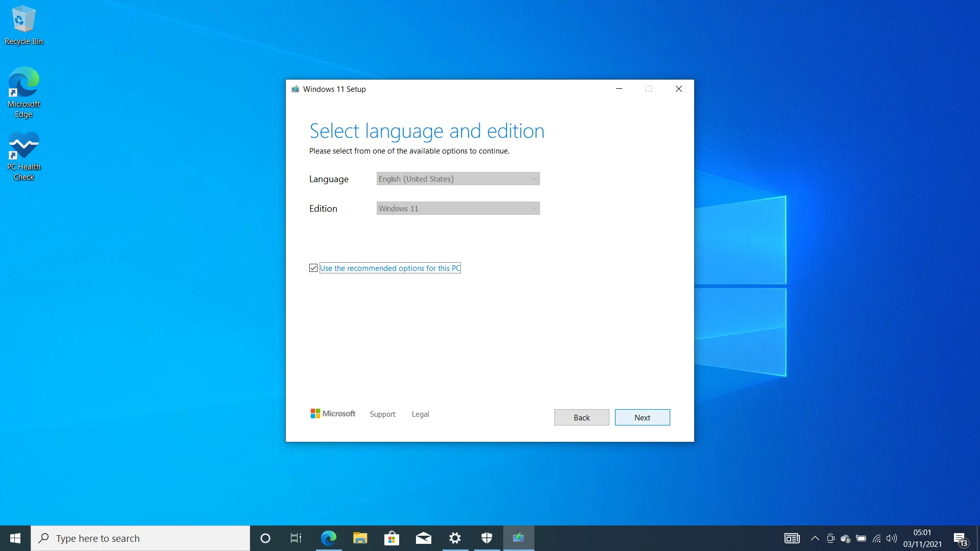The height and width of the screenshot is (551, 980).
Task: Click the Recycle Bin icon
Action: click(23, 17)
